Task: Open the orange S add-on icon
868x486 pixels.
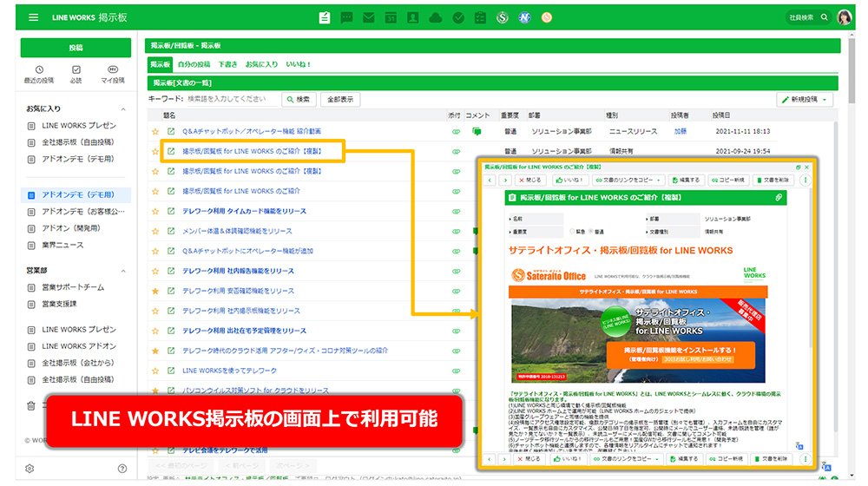Action: [x=546, y=17]
